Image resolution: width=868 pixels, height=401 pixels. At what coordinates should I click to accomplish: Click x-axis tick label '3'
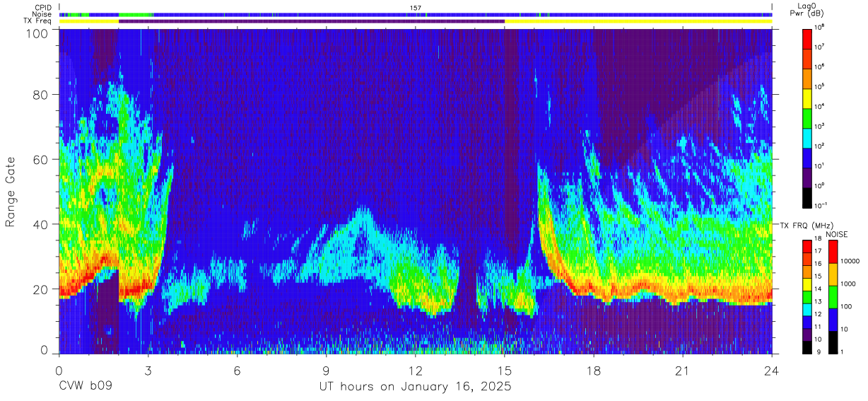[x=148, y=370]
